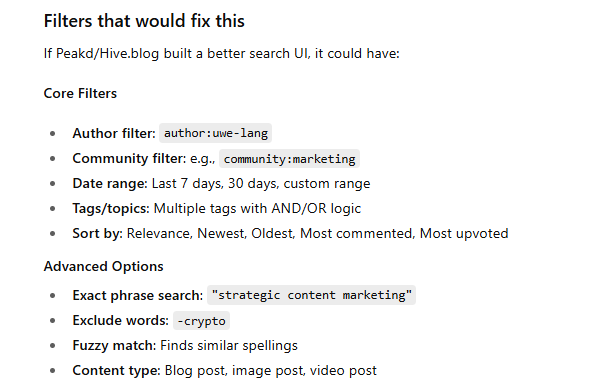The width and height of the screenshot is (613, 386).
Task: Click the Advanced Options subheading
Action: [104, 266]
